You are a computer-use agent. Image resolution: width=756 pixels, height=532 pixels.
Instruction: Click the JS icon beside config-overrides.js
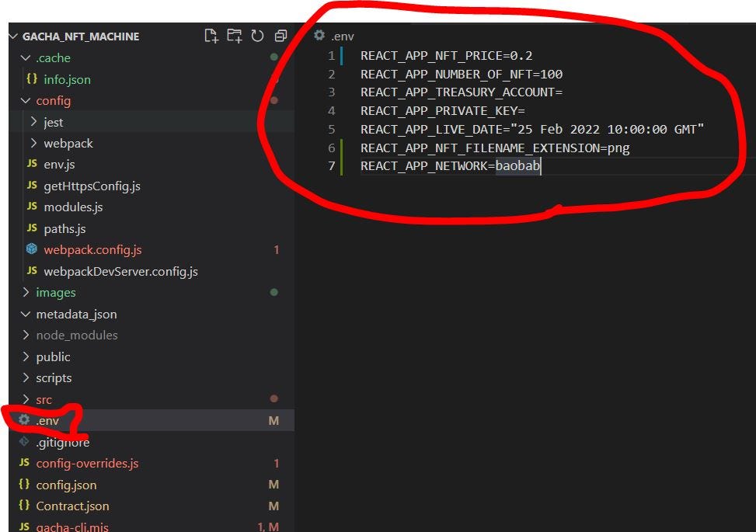click(x=24, y=463)
